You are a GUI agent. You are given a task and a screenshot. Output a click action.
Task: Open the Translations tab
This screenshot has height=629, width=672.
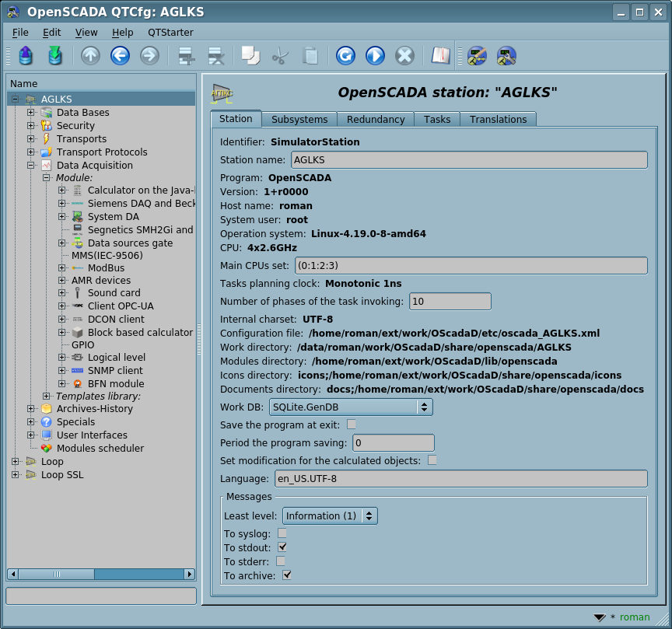click(x=498, y=120)
